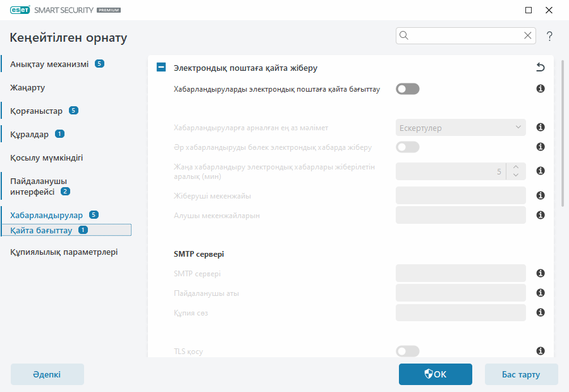
Task: Click info icon for SMTP сервері field
Action: click(x=541, y=273)
